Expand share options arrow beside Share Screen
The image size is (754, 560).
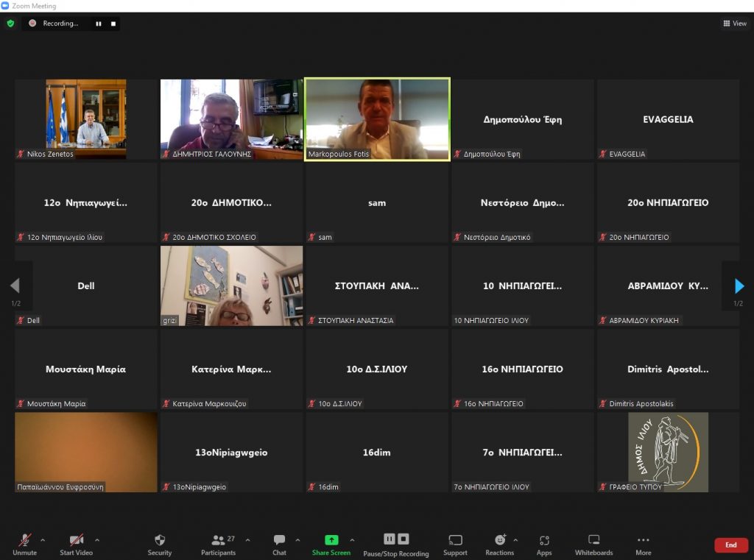tap(352, 539)
